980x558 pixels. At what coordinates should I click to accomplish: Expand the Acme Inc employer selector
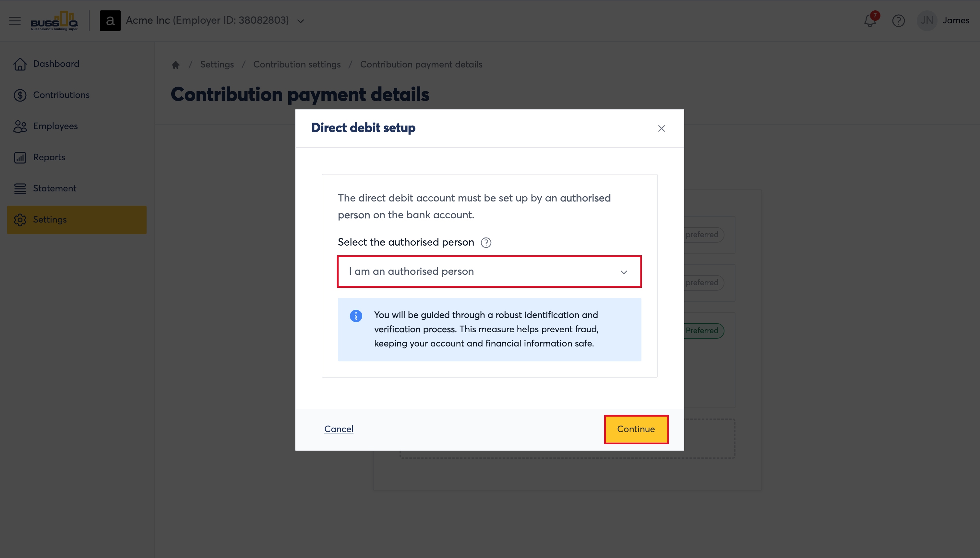pyautogui.click(x=301, y=21)
